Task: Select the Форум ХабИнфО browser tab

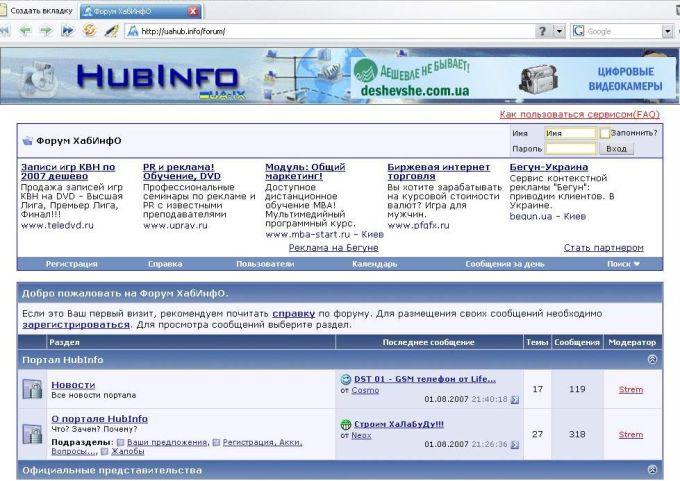Action: pyautogui.click(x=141, y=11)
